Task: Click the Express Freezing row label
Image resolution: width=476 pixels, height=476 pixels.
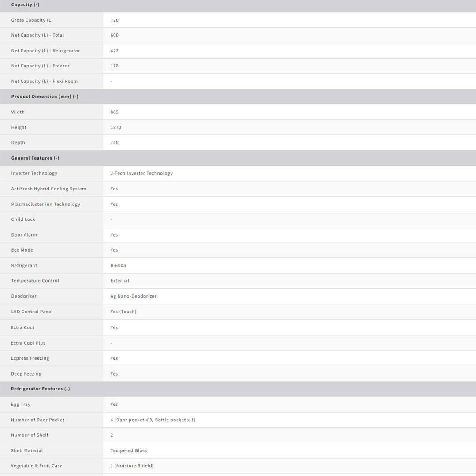Action: (x=30, y=358)
